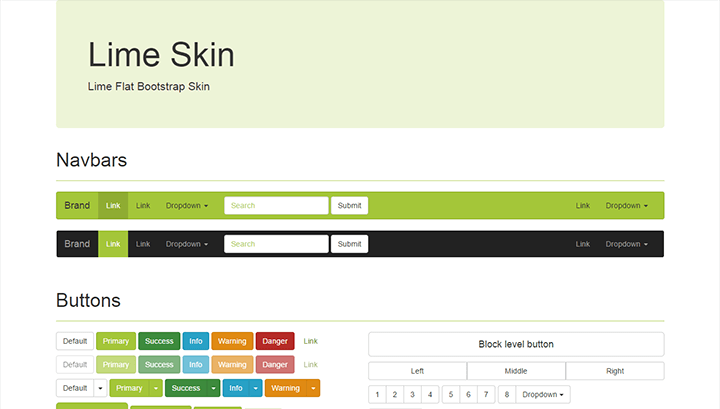
Task: Click toolbar button 3
Action: [x=412, y=394]
